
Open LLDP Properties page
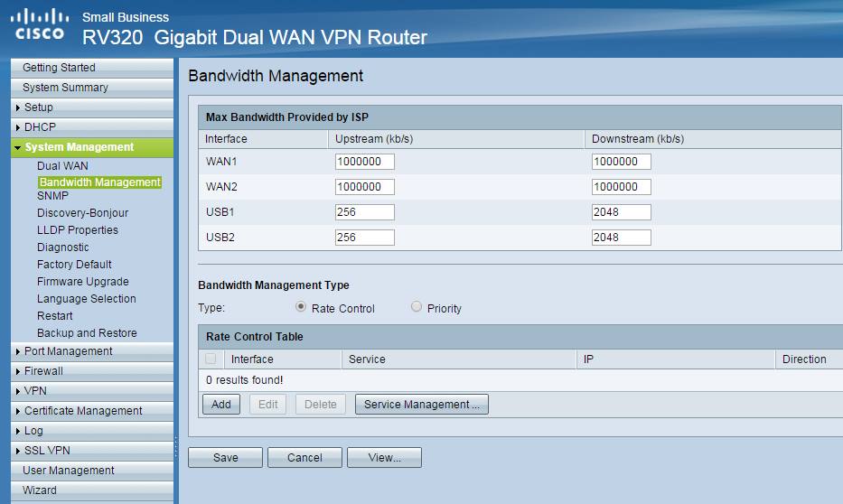pyautogui.click(x=78, y=230)
